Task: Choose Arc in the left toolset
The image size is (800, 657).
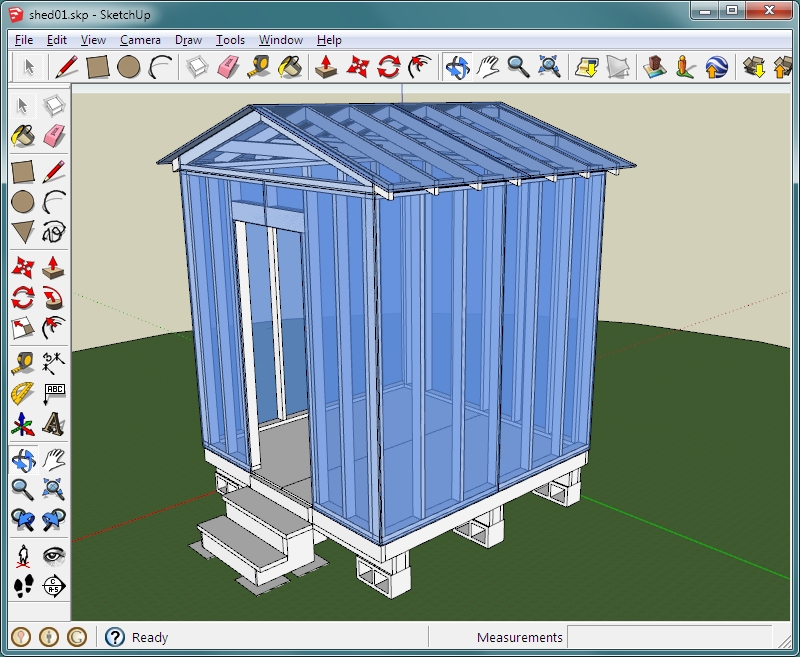Action: point(54,202)
